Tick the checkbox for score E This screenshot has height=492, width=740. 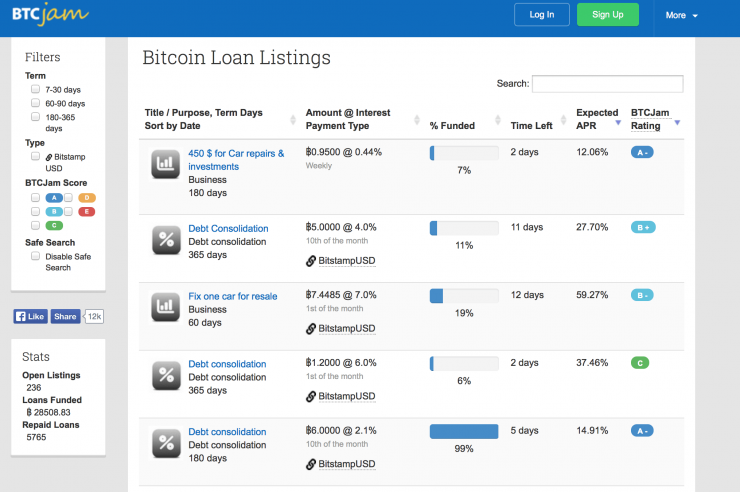tap(68, 211)
